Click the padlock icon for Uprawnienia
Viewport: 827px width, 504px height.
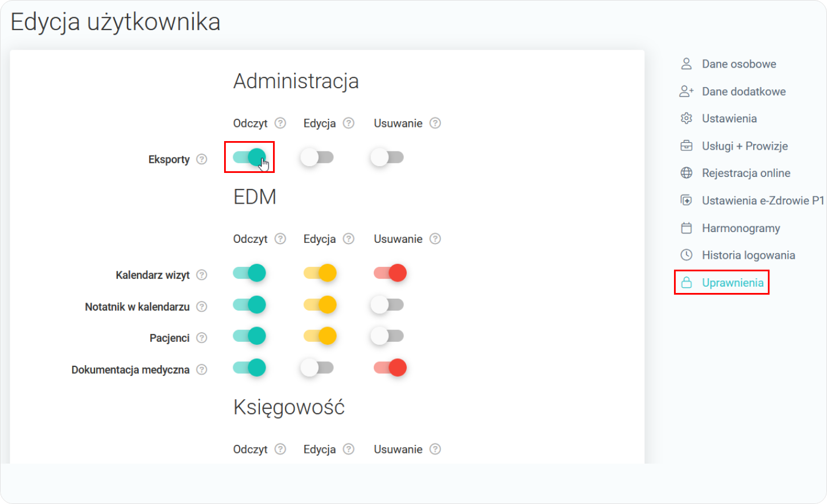(687, 283)
